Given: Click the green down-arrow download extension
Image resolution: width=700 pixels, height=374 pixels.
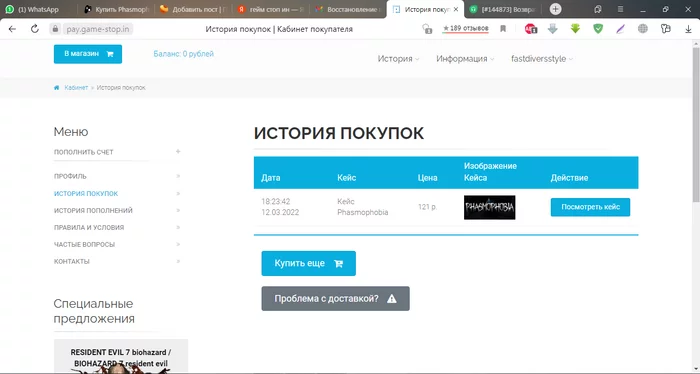Looking at the screenshot, I should click(575, 29).
